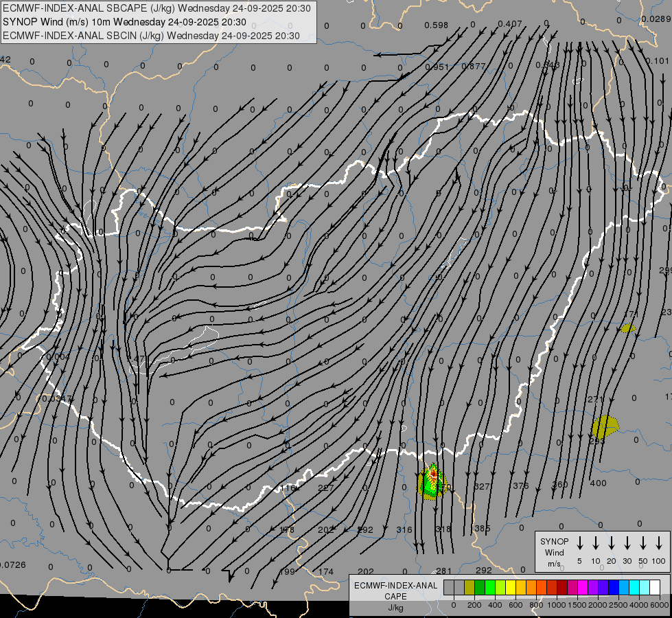Select the SYNOP Wind 10m title line

[124, 22]
